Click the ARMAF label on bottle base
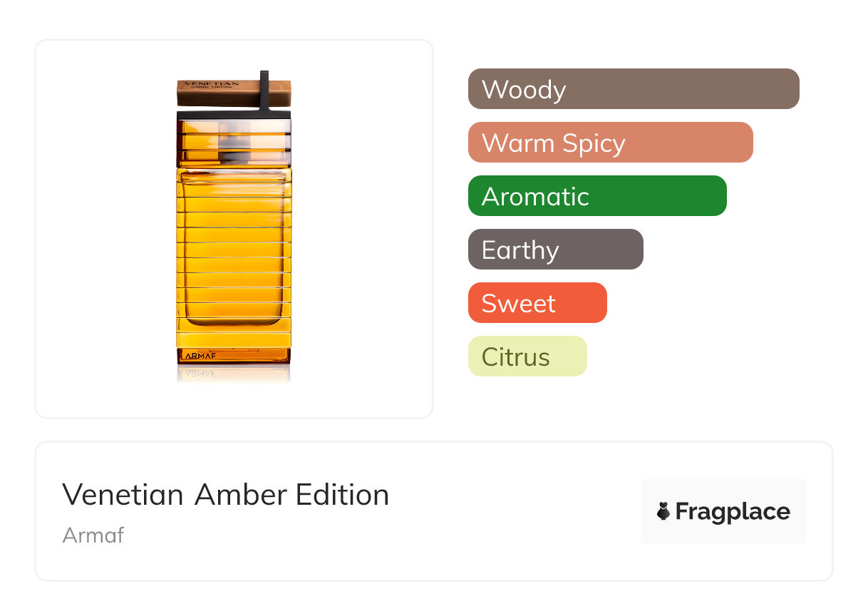This screenshot has height=616, width=868. [x=200, y=355]
